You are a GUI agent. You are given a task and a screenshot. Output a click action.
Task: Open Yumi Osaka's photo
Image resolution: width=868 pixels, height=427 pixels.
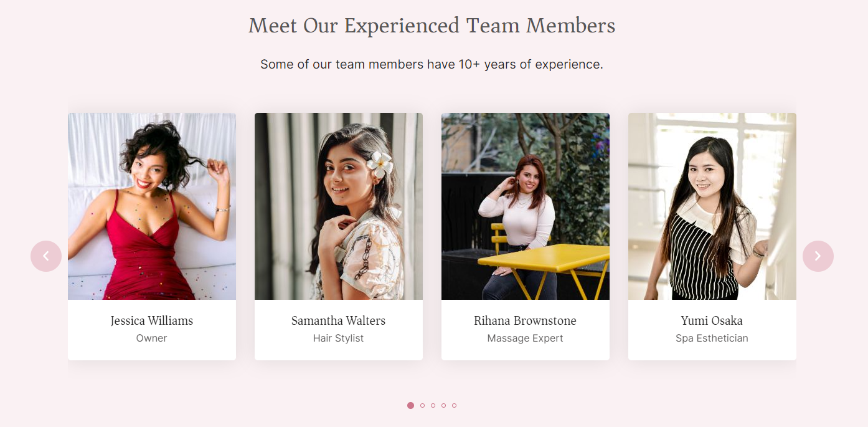point(712,206)
